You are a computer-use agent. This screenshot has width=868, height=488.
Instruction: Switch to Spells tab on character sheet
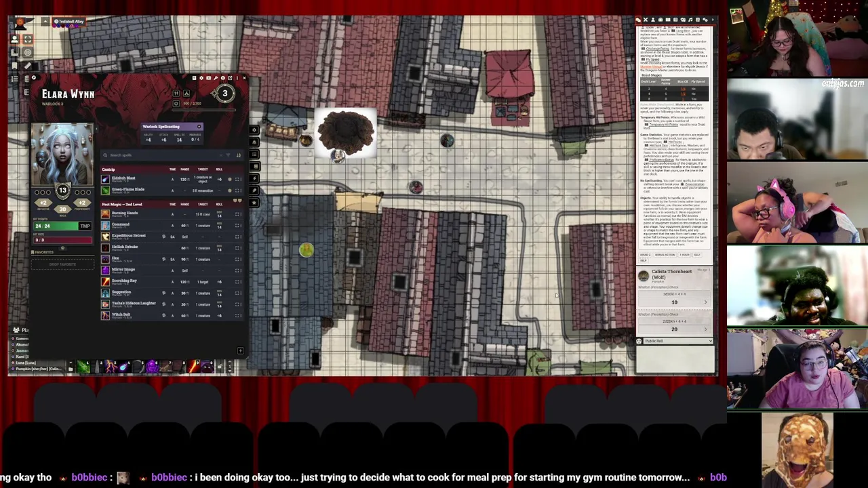(x=254, y=166)
